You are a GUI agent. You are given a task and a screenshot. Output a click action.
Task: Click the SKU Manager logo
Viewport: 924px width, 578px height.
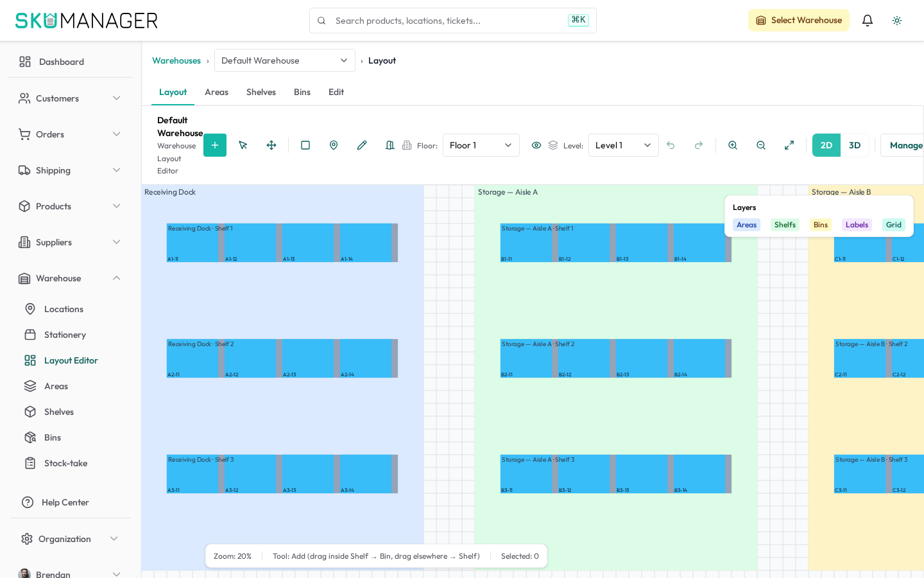point(87,21)
